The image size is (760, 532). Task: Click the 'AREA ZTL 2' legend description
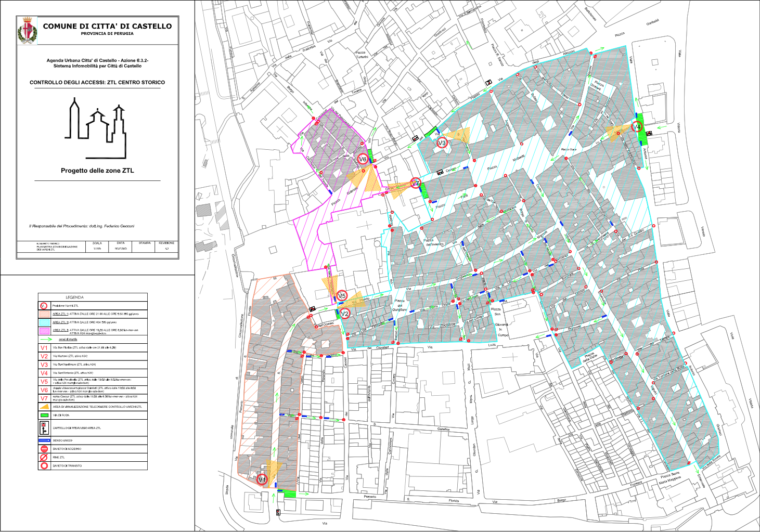(x=84, y=322)
